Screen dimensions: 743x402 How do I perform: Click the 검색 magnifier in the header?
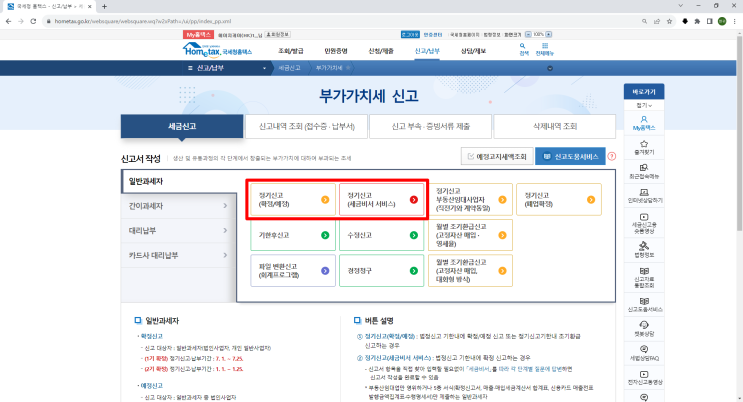523,49
